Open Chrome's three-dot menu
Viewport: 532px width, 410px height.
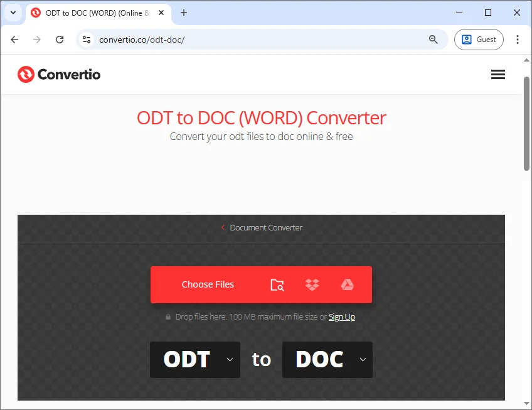[x=518, y=39]
